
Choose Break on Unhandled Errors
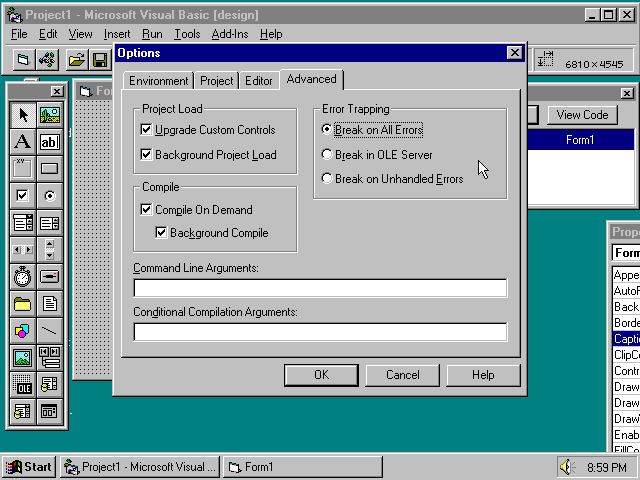(x=327, y=179)
